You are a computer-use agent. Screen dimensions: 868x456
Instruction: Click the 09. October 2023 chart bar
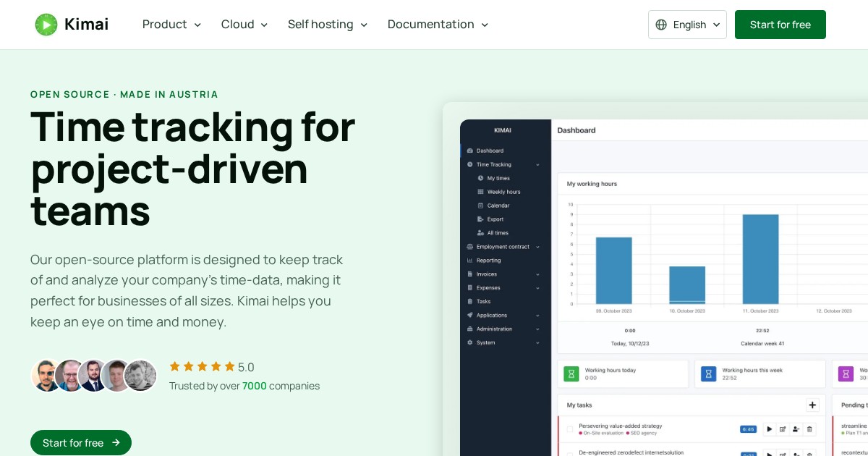pyautogui.click(x=614, y=271)
